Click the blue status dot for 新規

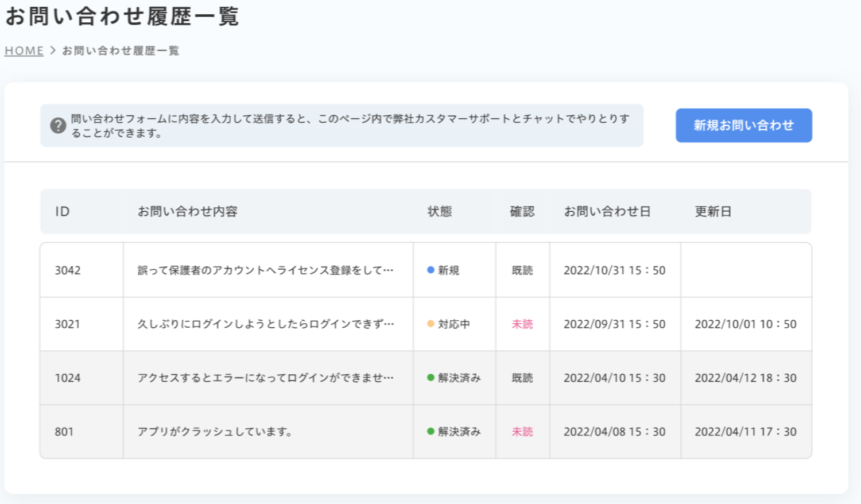(430, 270)
